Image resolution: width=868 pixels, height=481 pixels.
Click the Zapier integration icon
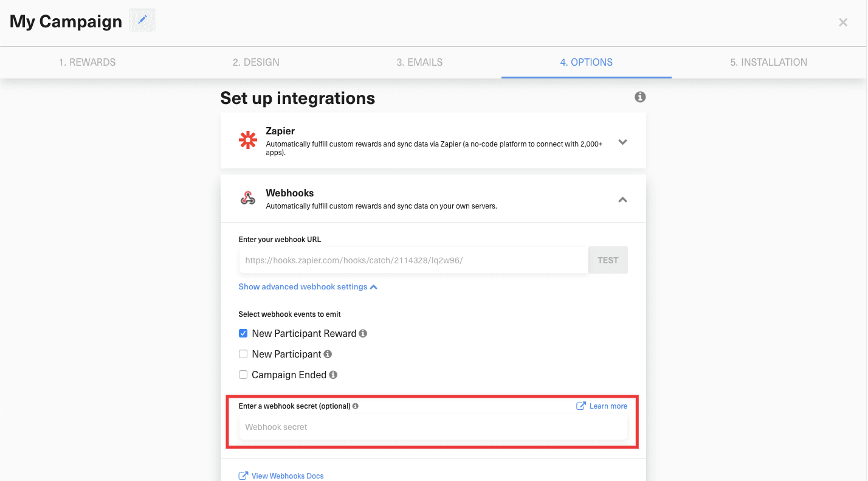coord(248,139)
